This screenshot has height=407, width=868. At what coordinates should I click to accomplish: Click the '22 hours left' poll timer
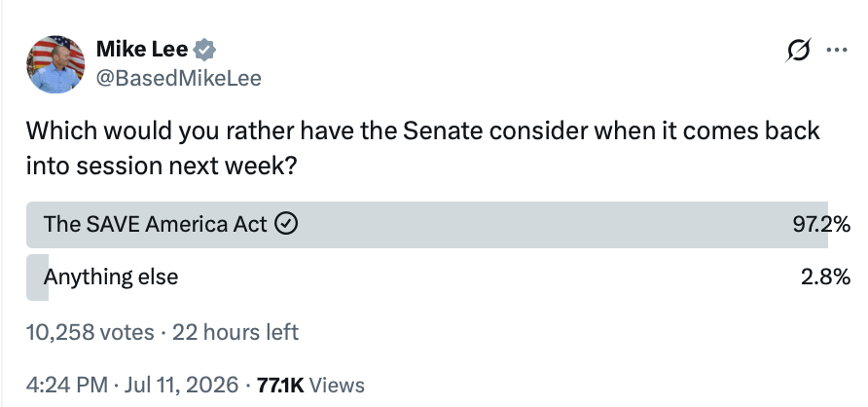235,332
